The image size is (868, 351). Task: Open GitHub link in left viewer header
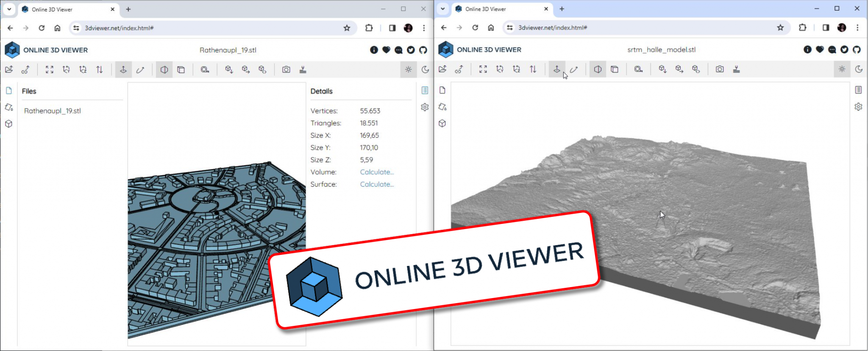(423, 50)
